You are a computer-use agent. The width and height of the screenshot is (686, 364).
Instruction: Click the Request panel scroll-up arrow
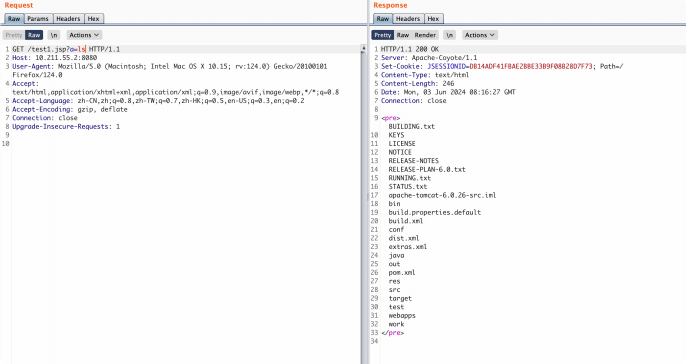(363, 47)
